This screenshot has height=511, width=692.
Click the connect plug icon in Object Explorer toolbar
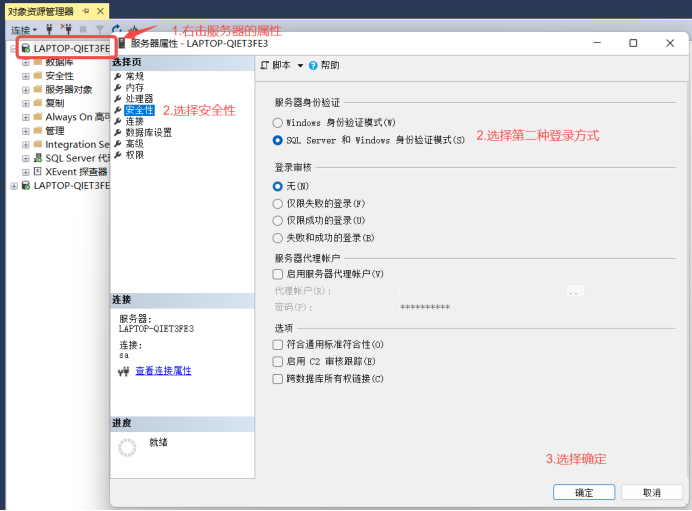tap(49, 30)
